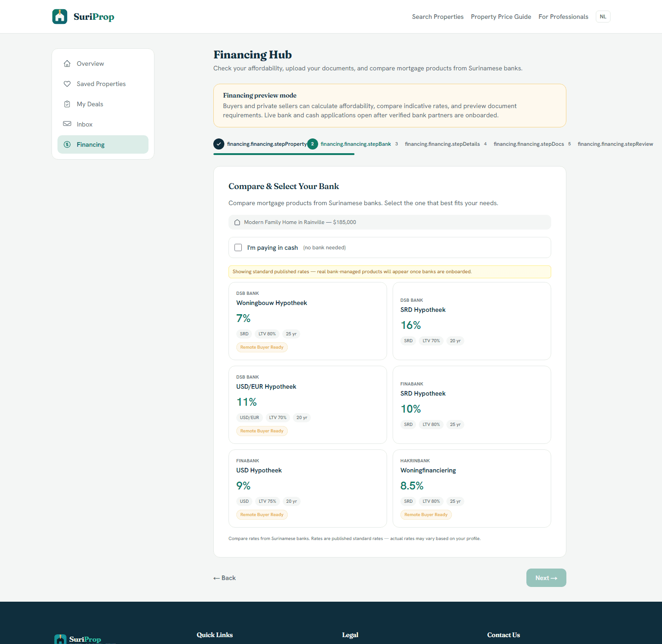Click the 16% rate value
662x644 pixels.
(x=411, y=325)
